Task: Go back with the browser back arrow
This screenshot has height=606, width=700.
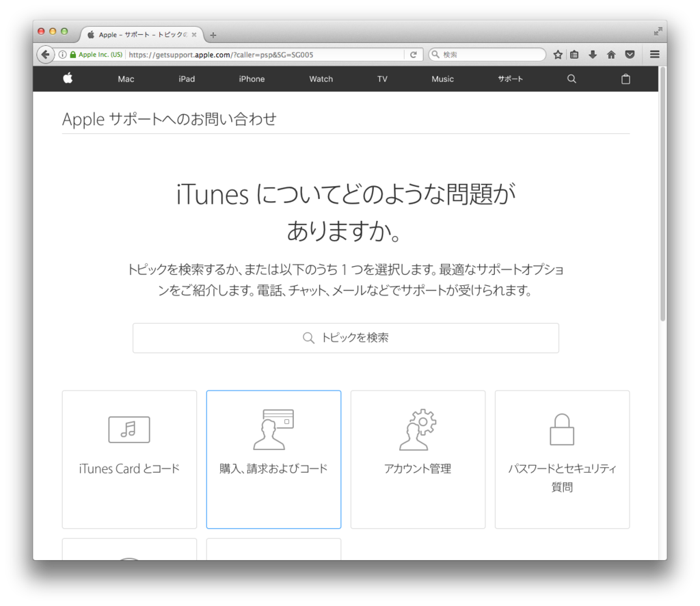Action: (x=45, y=55)
